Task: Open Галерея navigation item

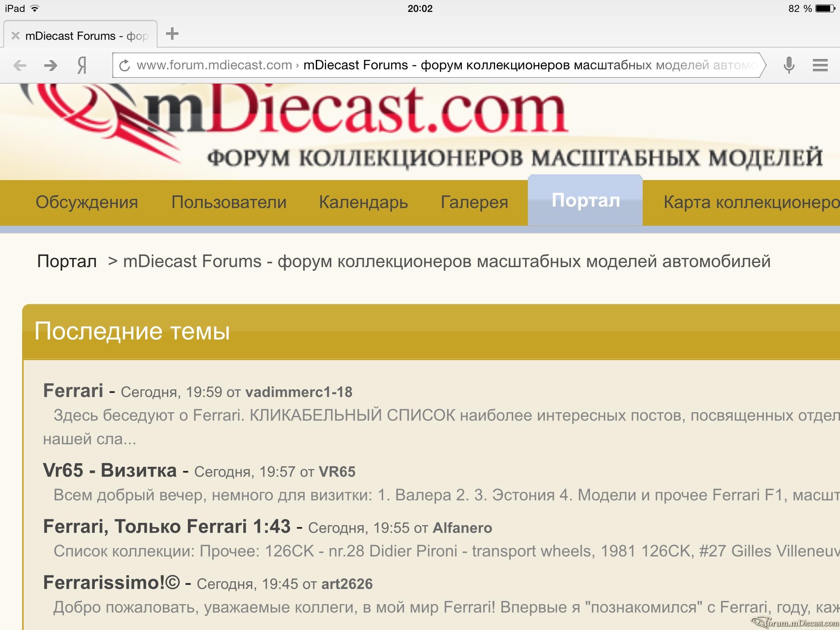Action: click(475, 202)
